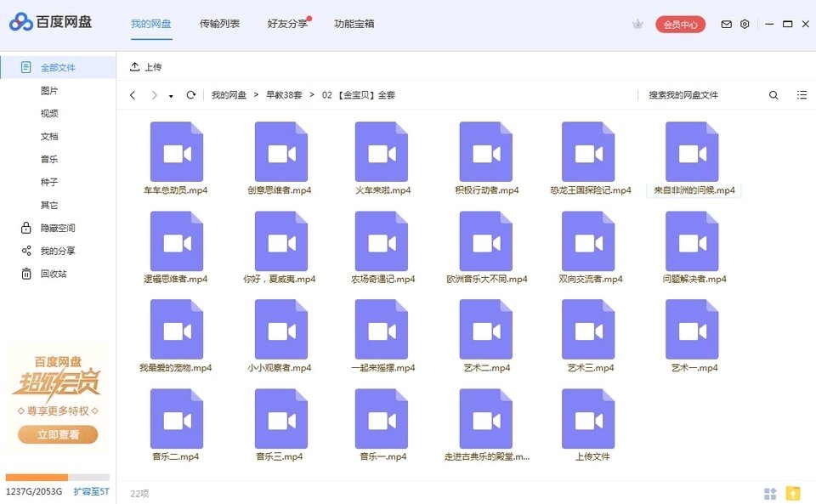
Task: Expand the navigation history dropdown arrow
Action: coord(171,96)
